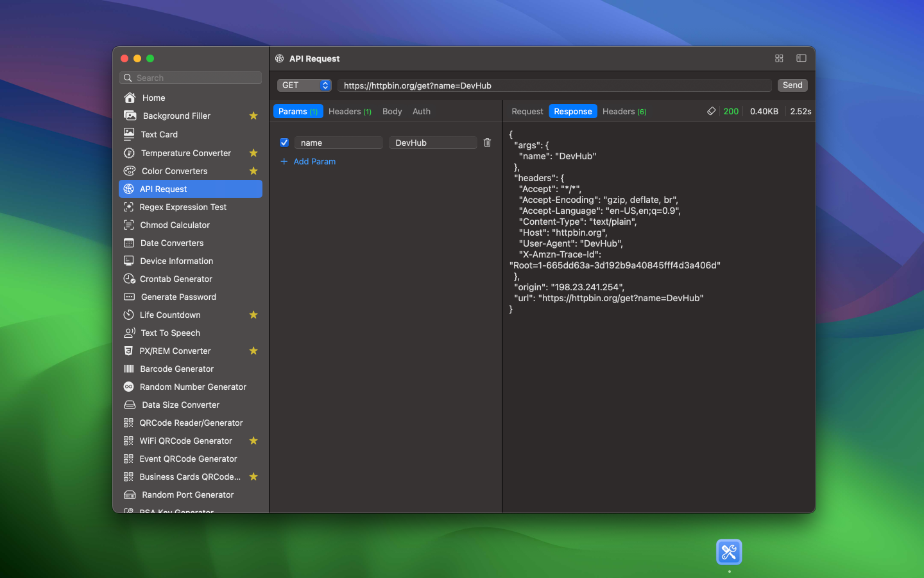
Task: Click the sidebar search field
Action: (190, 78)
